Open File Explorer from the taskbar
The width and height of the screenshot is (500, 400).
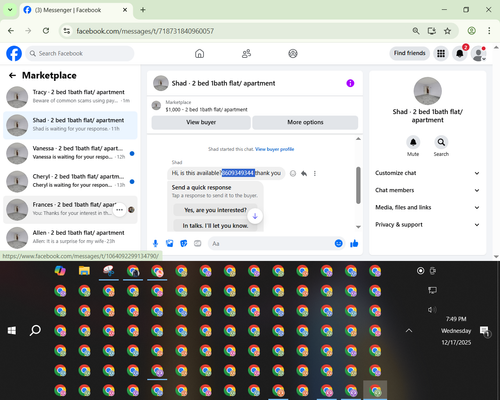click(84, 271)
